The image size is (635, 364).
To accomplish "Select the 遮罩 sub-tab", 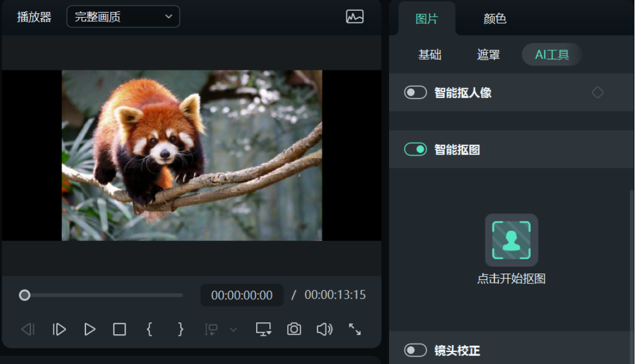I will tap(488, 54).
